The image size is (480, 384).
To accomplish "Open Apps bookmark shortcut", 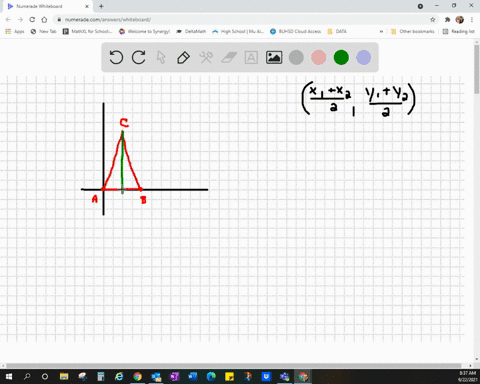I will (15, 31).
